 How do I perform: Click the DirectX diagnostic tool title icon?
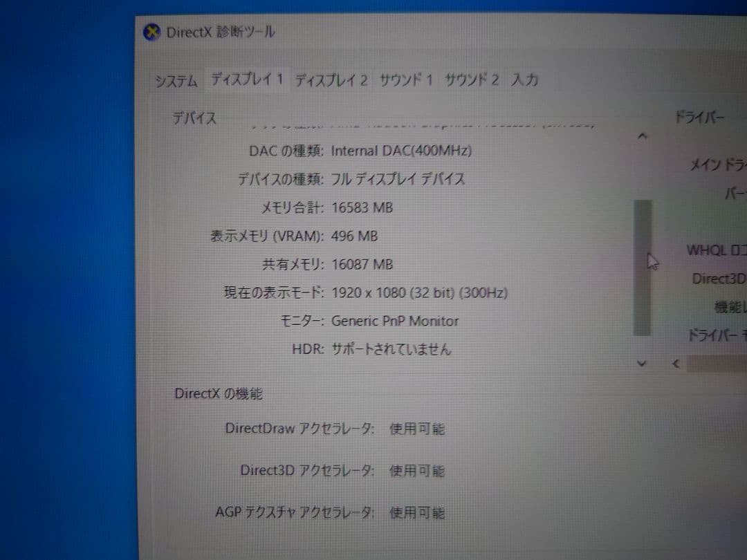tap(151, 32)
